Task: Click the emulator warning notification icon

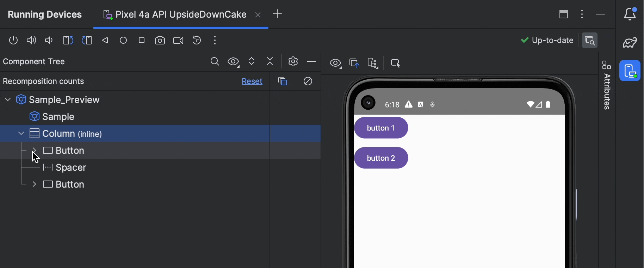Action: click(409, 104)
